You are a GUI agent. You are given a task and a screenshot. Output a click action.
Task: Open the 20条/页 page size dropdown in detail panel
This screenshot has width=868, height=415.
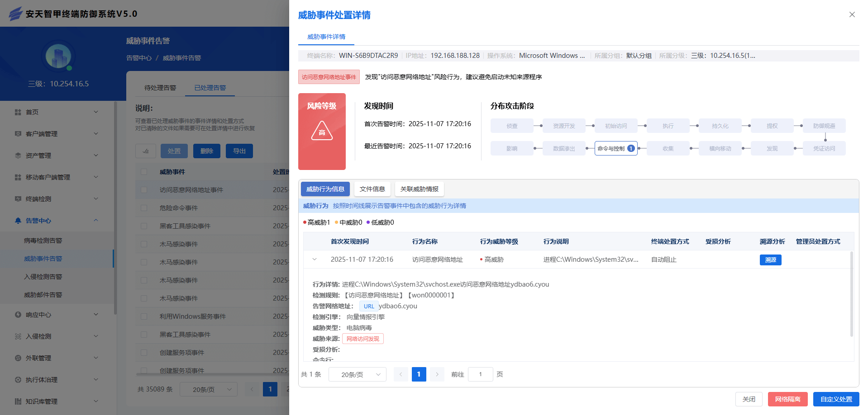pyautogui.click(x=357, y=374)
